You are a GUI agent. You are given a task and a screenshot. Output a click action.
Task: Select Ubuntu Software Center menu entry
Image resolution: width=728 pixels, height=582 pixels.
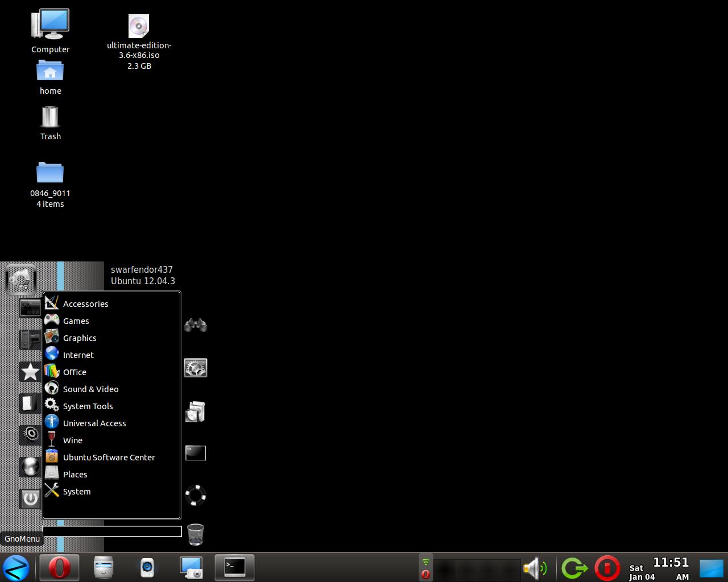[109, 458]
